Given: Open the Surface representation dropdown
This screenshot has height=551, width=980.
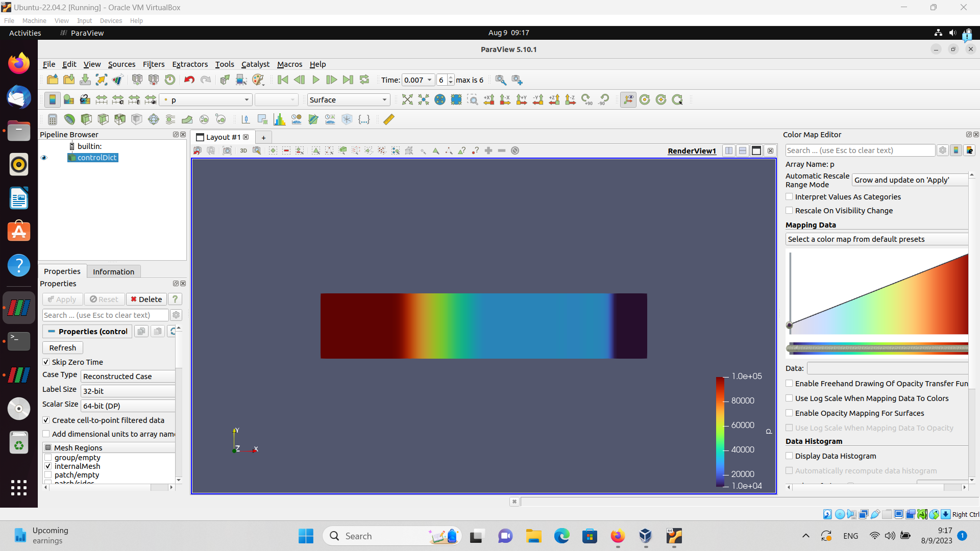Looking at the screenshot, I should [x=348, y=100].
